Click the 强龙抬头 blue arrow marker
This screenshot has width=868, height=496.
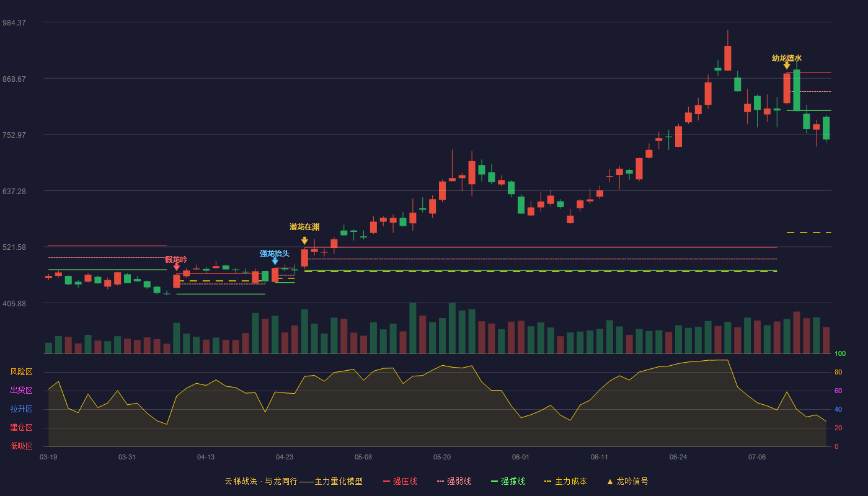click(x=275, y=262)
